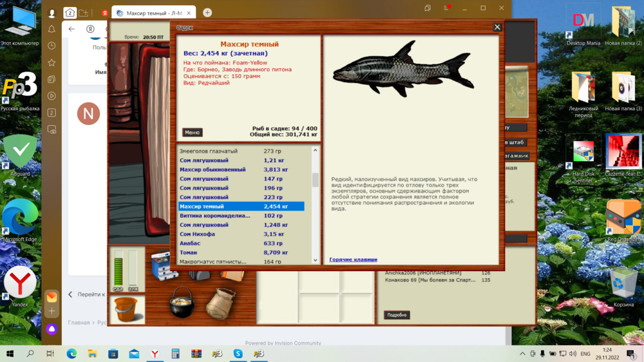Select Anichka2006 player row
Viewport: 644px width, 362px height.
[437, 272]
